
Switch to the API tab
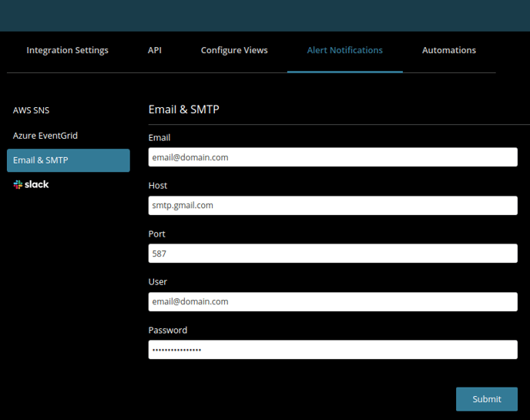(x=155, y=50)
